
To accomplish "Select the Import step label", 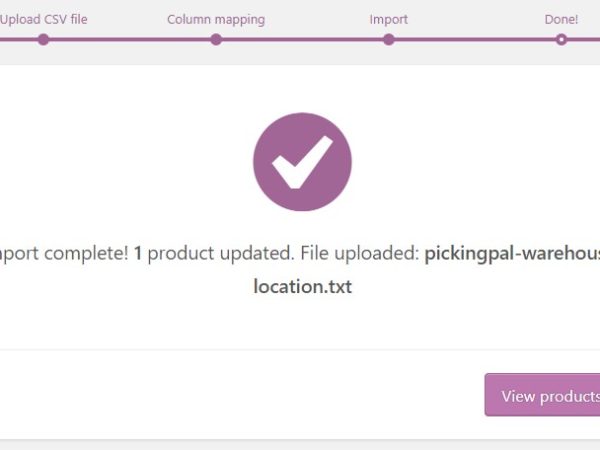I will (389, 19).
